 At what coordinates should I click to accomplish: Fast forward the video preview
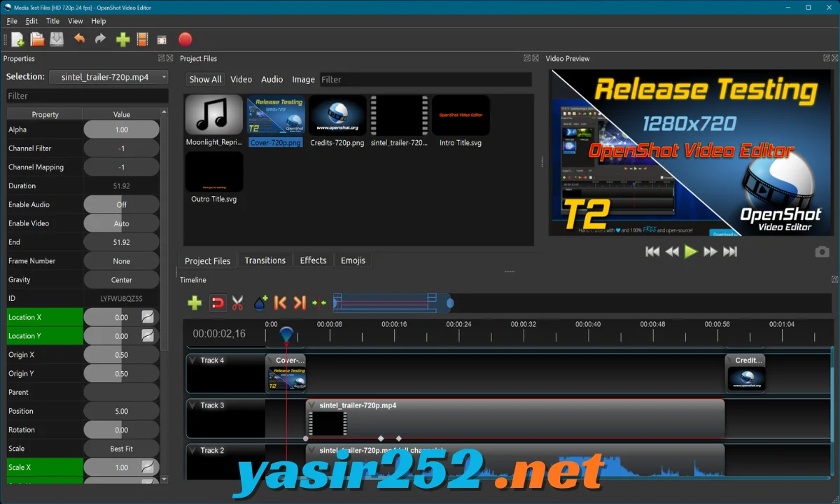(x=710, y=252)
